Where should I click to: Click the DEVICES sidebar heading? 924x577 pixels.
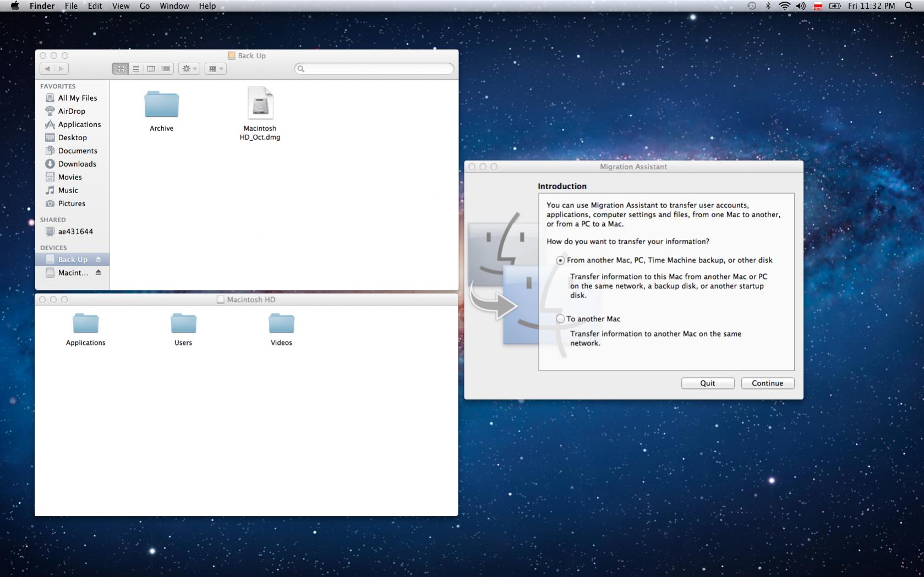(53, 248)
